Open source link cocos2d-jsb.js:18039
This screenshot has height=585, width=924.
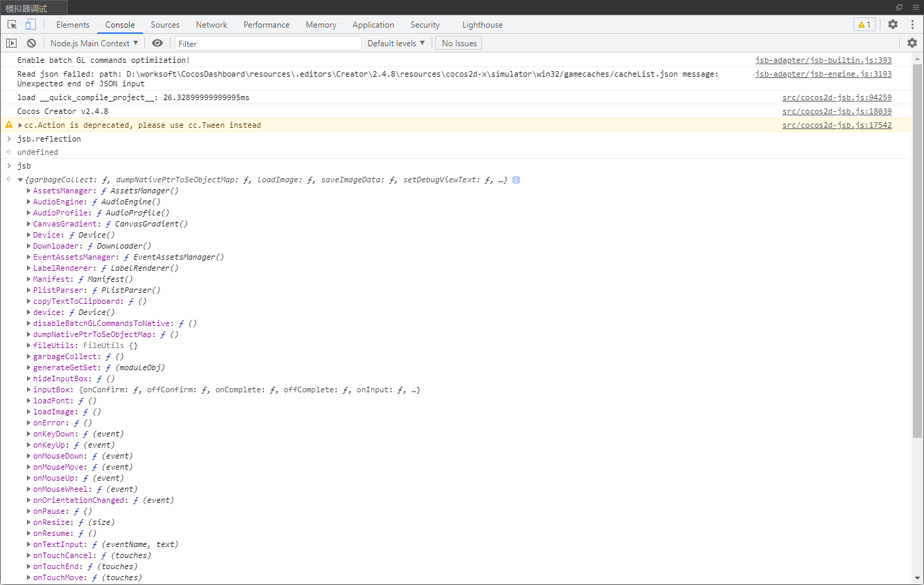837,111
